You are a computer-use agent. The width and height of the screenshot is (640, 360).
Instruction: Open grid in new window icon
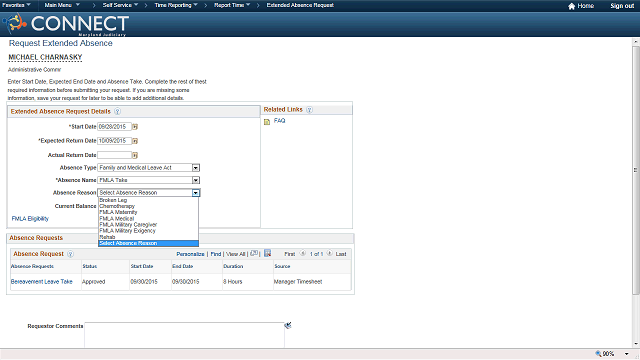pyautogui.click(x=254, y=253)
